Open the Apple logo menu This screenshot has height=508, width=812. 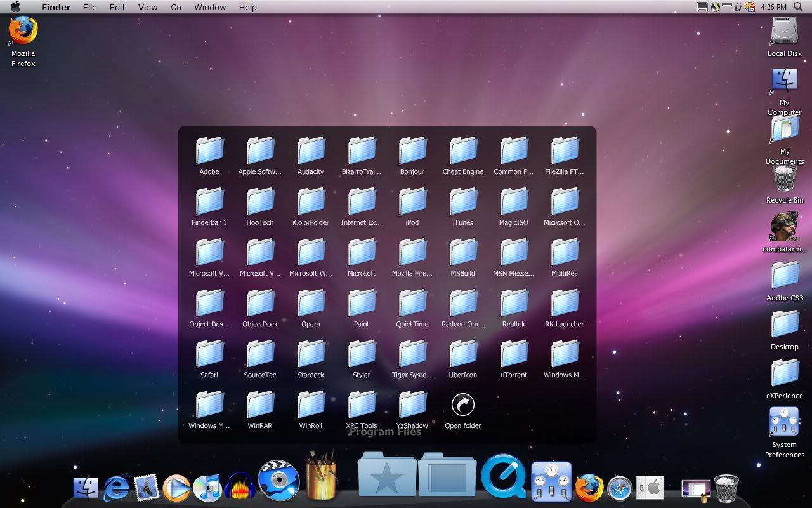(15, 7)
